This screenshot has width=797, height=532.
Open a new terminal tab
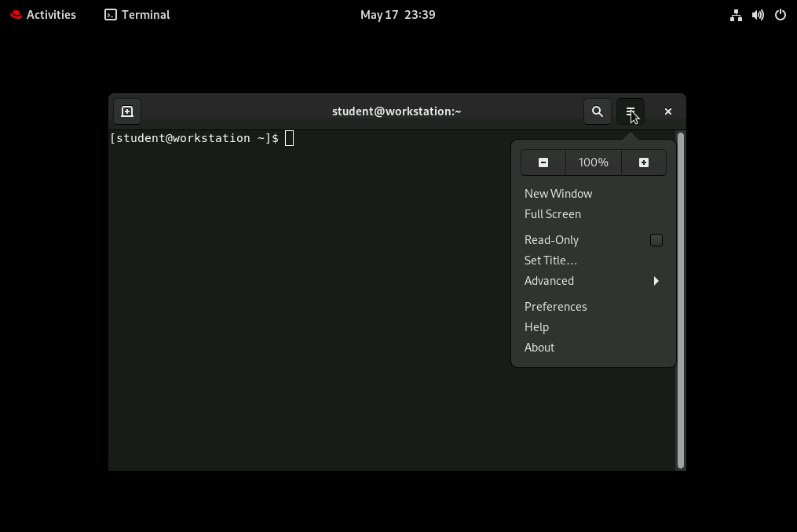[x=127, y=111]
